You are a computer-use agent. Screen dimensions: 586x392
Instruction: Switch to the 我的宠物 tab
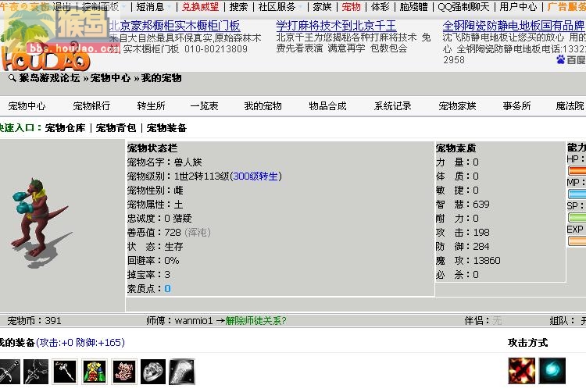(263, 106)
